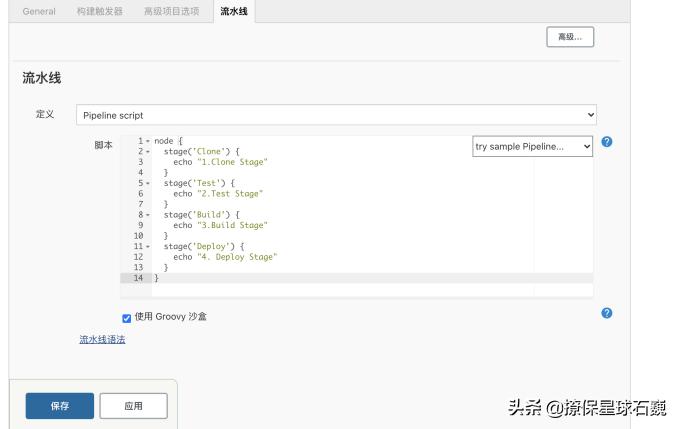Click the code line echo "4. Deploy Stage"
The width and height of the screenshot is (679, 429).
(x=225, y=257)
